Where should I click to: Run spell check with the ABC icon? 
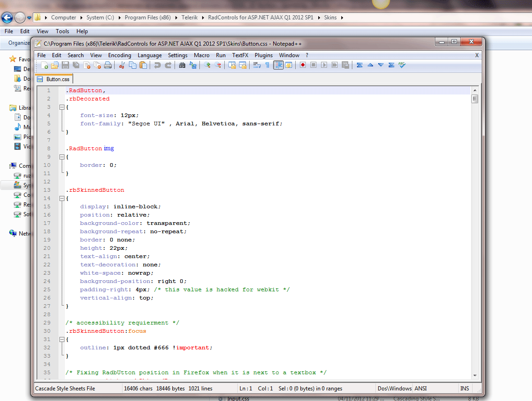point(402,65)
